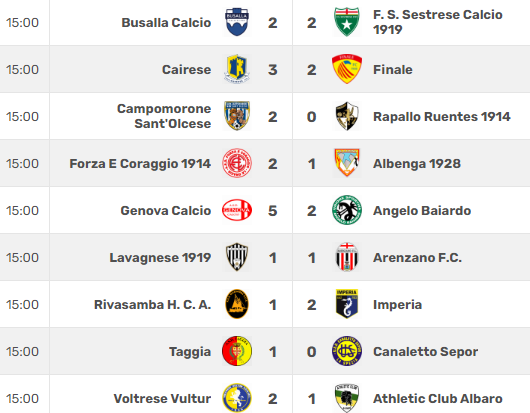
Task: Click the Finale club shield logo
Action: pyautogui.click(x=347, y=69)
